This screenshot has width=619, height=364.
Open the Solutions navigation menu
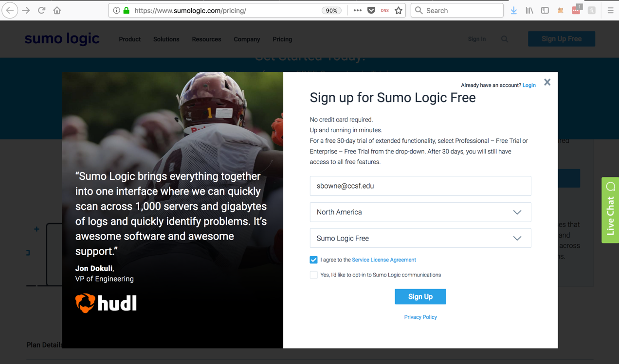pos(166,39)
